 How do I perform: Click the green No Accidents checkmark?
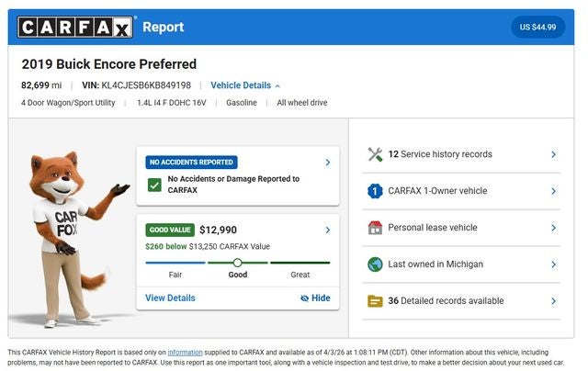(154, 185)
